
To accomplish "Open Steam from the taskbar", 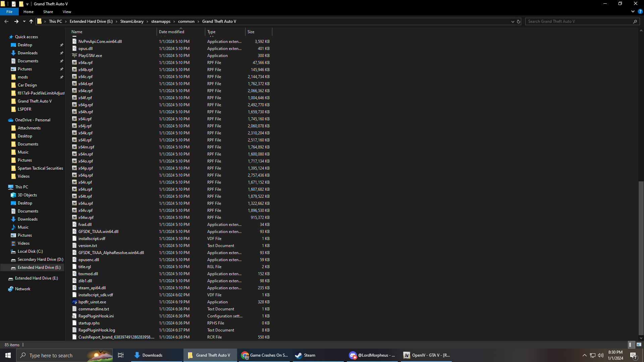I will point(305,355).
